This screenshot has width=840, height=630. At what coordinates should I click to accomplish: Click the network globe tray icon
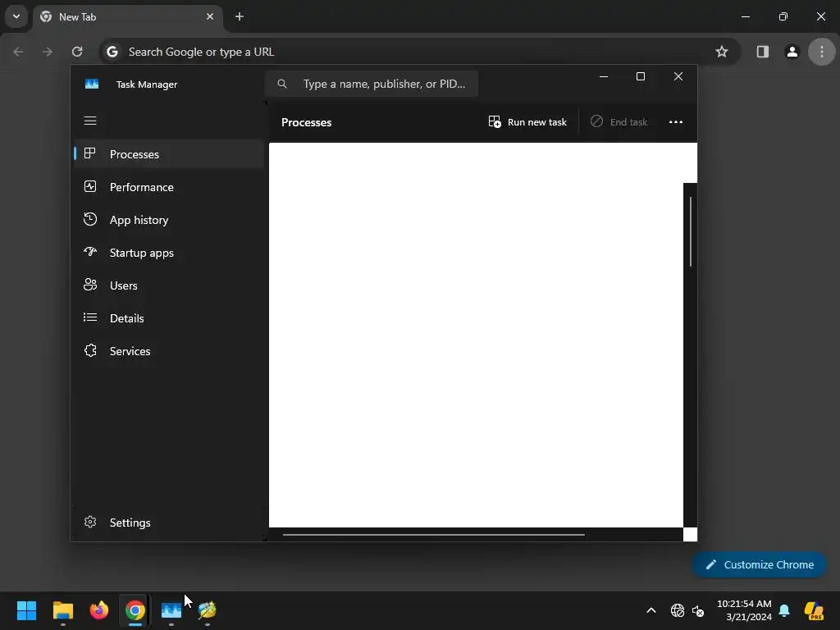tap(677, 610)
